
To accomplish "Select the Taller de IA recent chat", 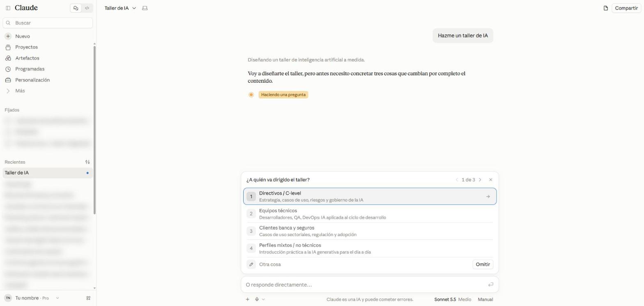I will point(48,173).
